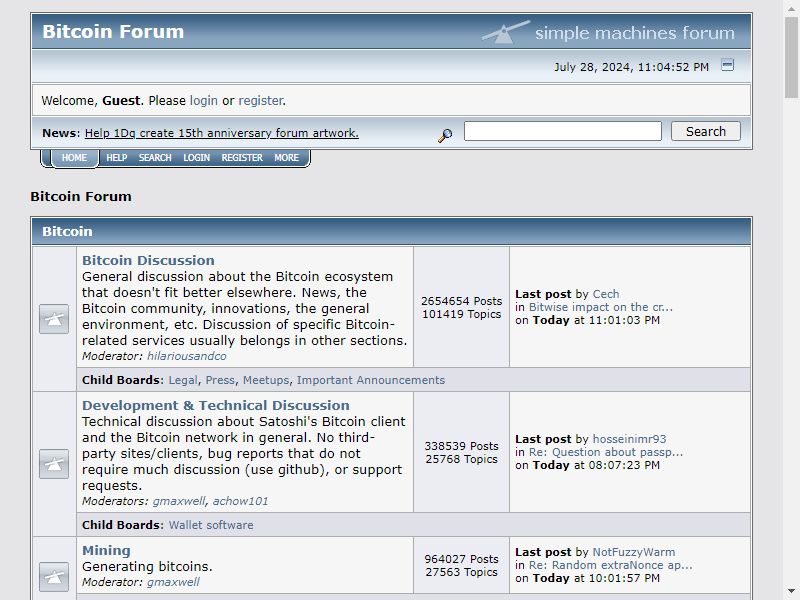Click the Bitcoin category header

click(392, 231)
